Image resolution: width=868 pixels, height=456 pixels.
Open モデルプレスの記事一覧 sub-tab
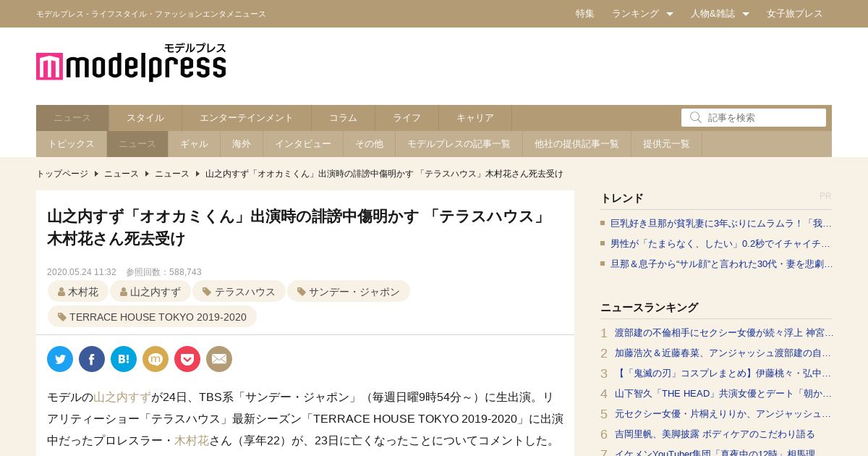(x=459, y=144)
